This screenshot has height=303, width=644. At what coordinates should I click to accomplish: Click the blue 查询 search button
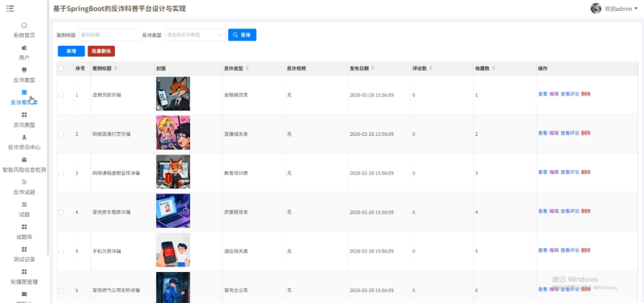242,35
